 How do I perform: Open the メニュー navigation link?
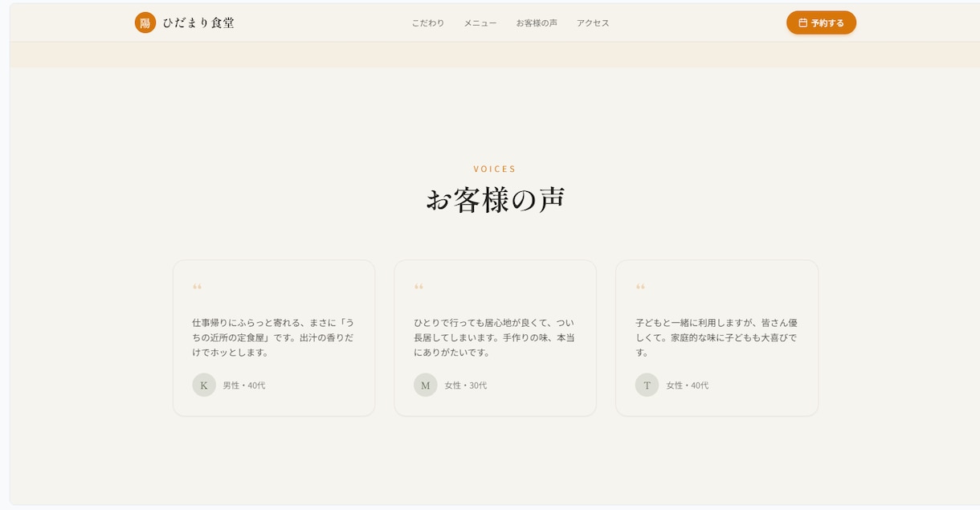point(480,23)
